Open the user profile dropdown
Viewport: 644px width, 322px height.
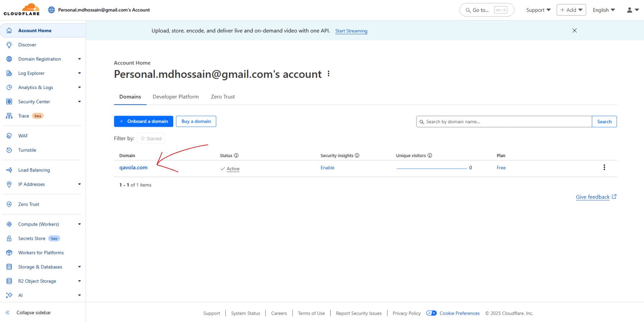pyautogui.click(x=633, y=10)
